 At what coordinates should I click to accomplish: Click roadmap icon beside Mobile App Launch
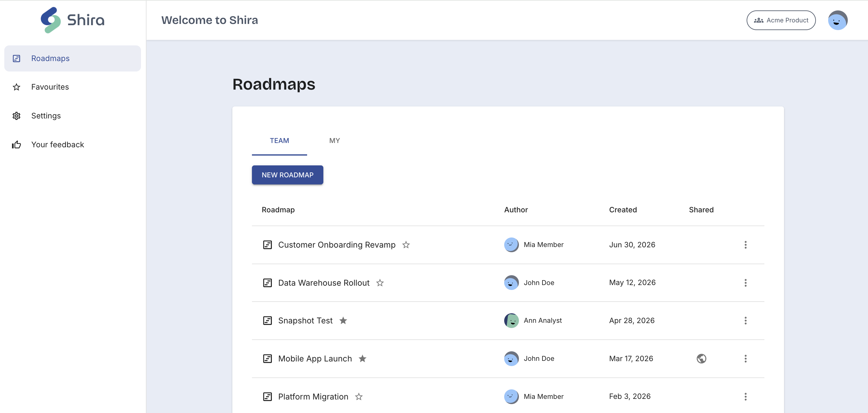267,359
